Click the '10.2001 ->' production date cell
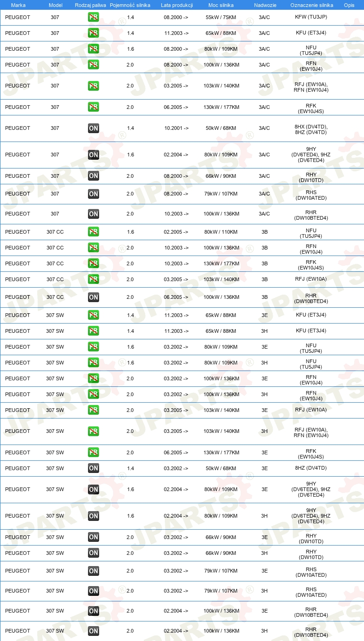Viewport: 364px width, 641px height. pos(176,128)
